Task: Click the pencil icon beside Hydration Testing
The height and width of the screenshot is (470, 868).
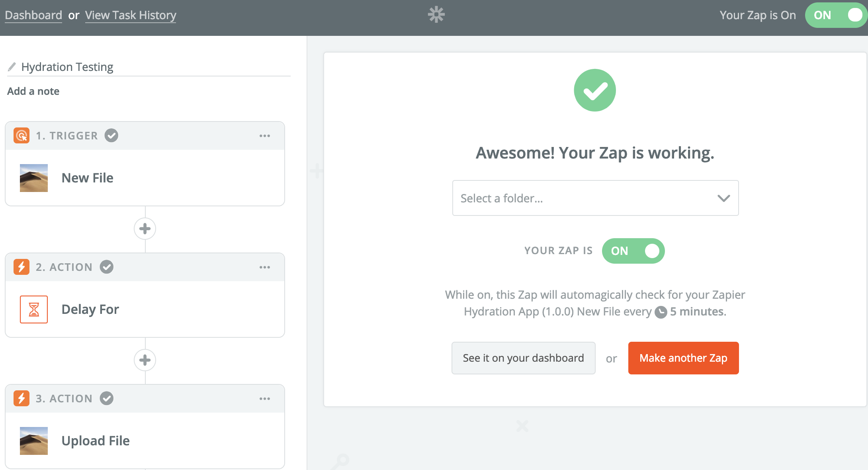Action: pyautogui.click(x=12, y=67)
